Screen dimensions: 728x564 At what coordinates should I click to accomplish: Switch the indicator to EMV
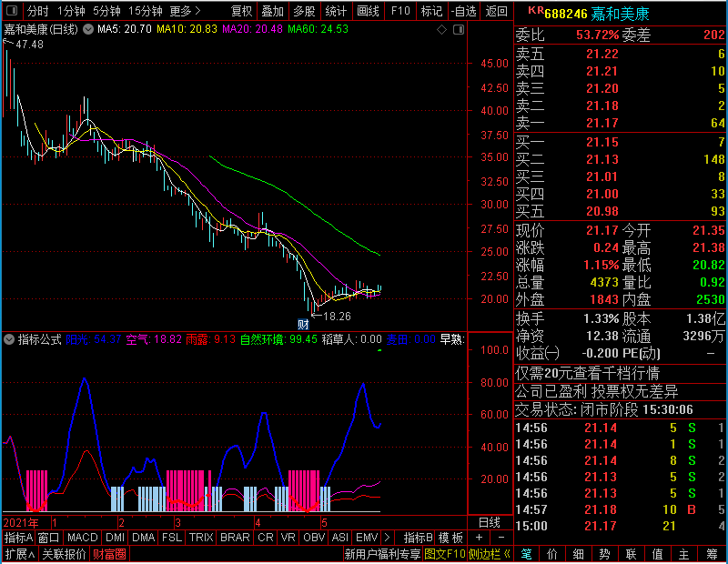[367, 538]
